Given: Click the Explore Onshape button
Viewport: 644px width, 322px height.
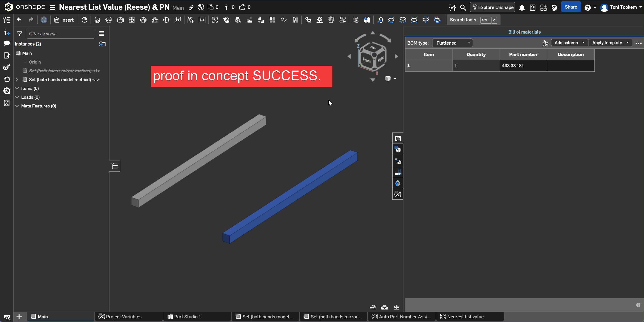Looking at the screenshot, I should tap(492, 7).
